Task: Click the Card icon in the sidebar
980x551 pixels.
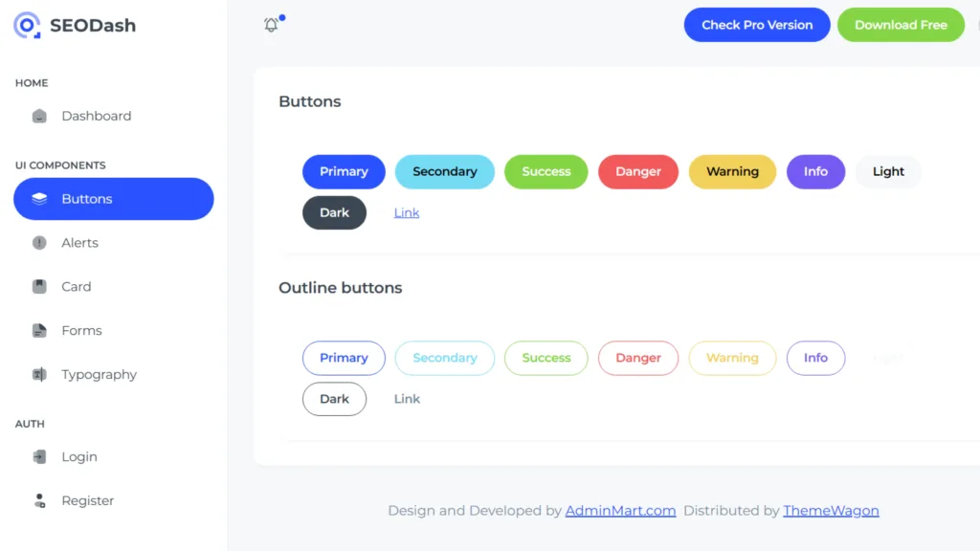Action: pos(40,286)
